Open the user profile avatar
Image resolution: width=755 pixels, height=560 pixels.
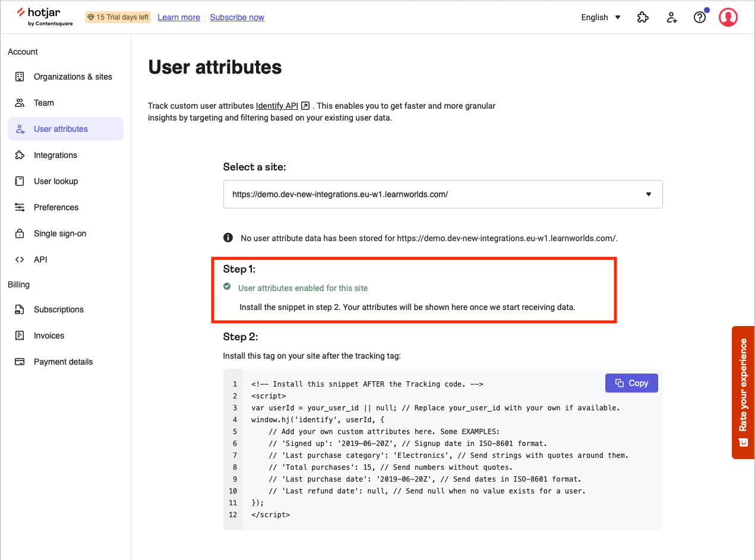[x=728, y=17]
